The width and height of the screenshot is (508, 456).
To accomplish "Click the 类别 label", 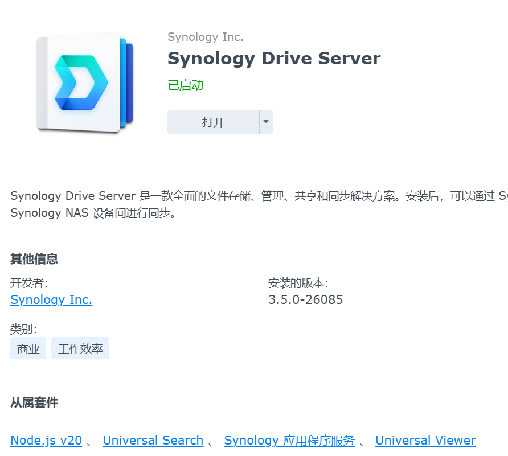I will pyautogui.click(x=23, y=329).
